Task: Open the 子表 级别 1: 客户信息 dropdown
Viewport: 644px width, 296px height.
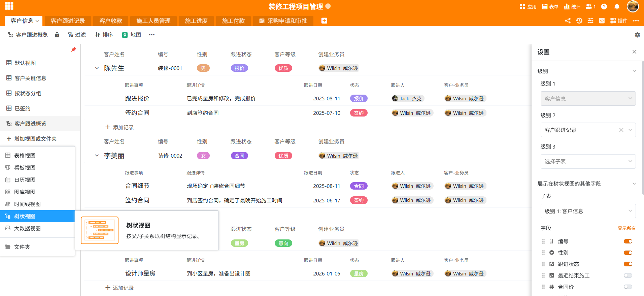Action: point(588,211)
